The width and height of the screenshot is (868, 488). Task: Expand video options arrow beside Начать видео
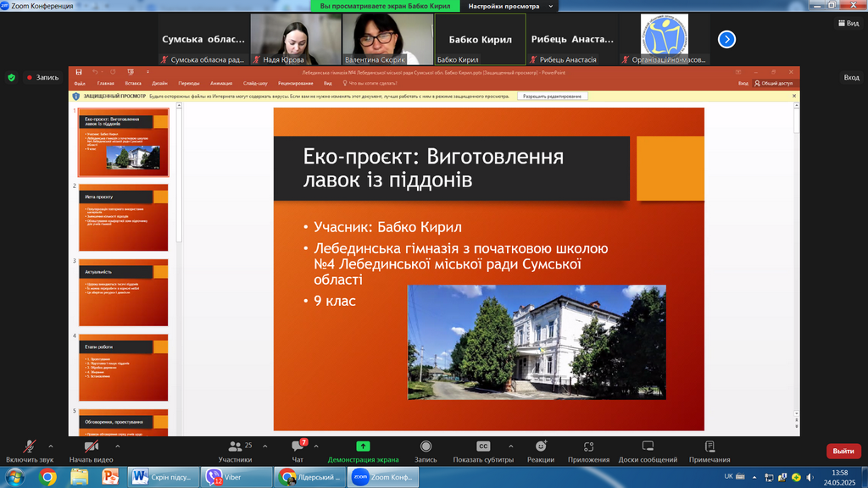point(117,446)
